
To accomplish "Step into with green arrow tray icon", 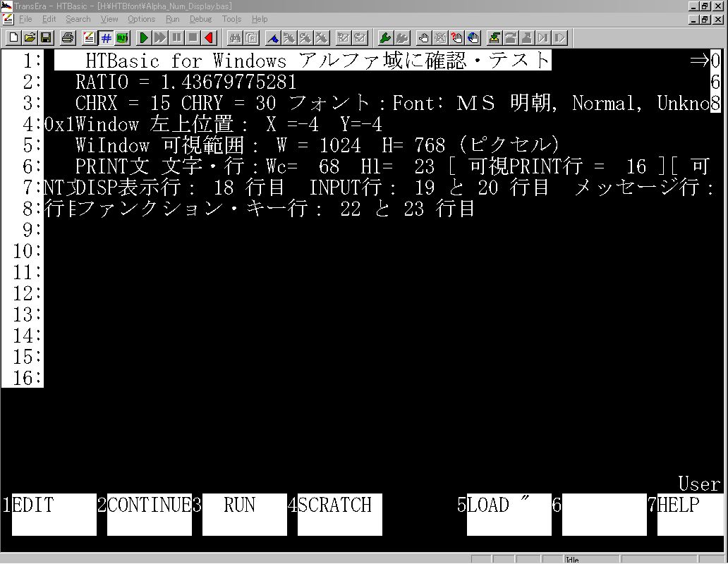I will (495, 37).
